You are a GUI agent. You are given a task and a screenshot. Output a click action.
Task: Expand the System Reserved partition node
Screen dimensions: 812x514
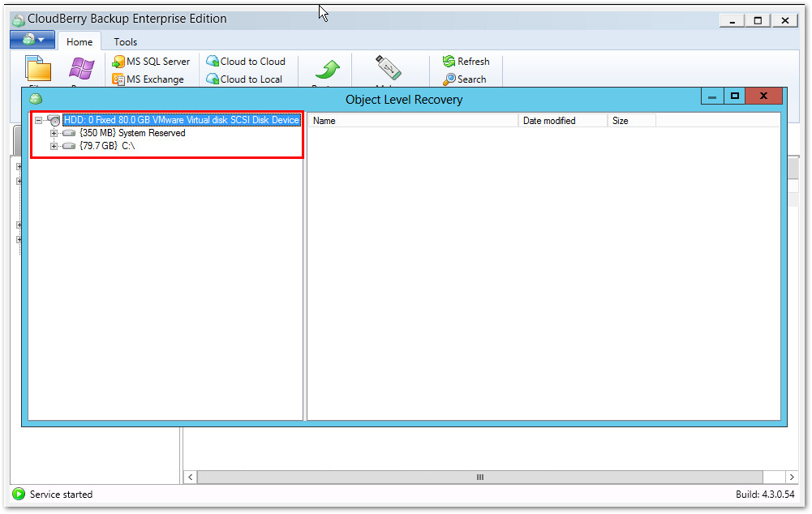pyautogui.click(x=54, y=134)
